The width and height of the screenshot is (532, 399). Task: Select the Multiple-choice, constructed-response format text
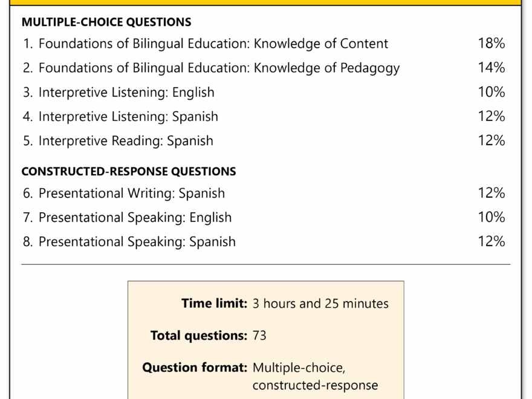tap(315, 376)
